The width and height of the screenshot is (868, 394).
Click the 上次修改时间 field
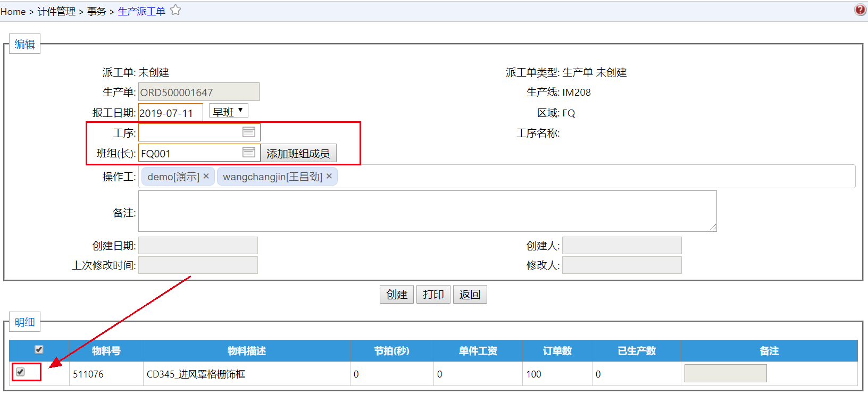(198, 265)
